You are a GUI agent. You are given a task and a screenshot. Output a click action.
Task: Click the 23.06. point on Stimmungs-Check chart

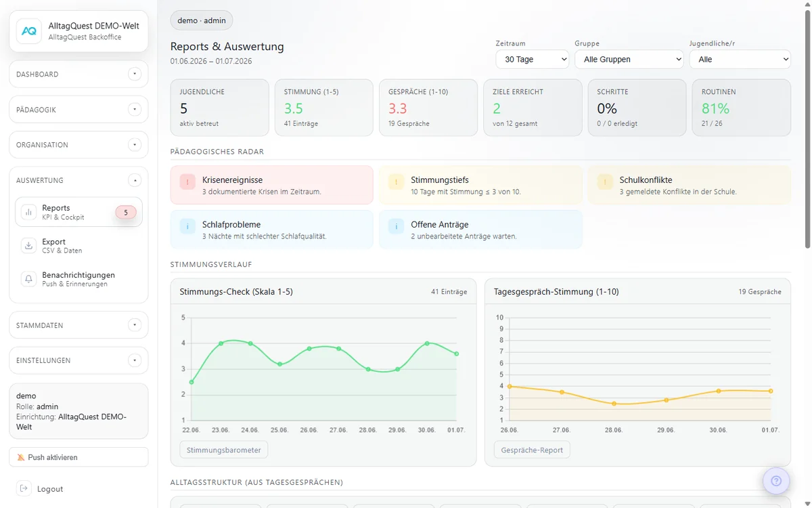tap(221, 343)
